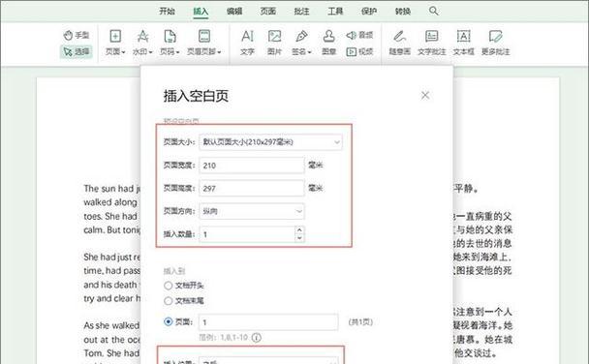Open the Page (页面) insert dropdown in the ribbon
The image size is (589, 364).
click(115, 43)
